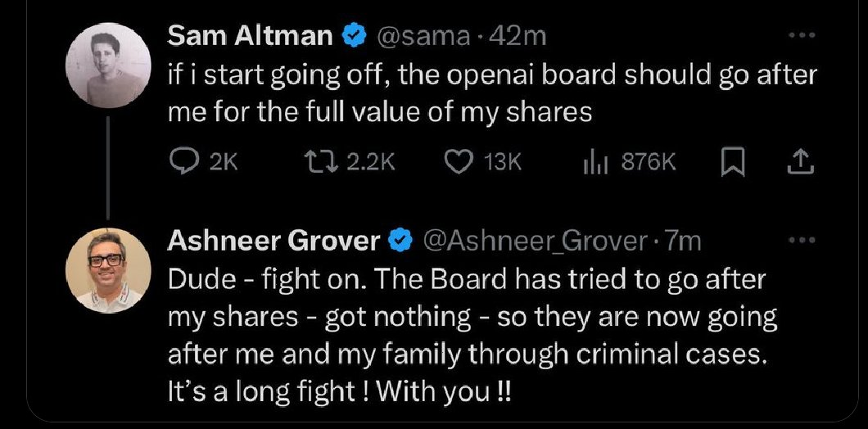Open more options on Ashneer Grover's reply
The width and height of the screenshot is (868, 429).
[801, 241]
